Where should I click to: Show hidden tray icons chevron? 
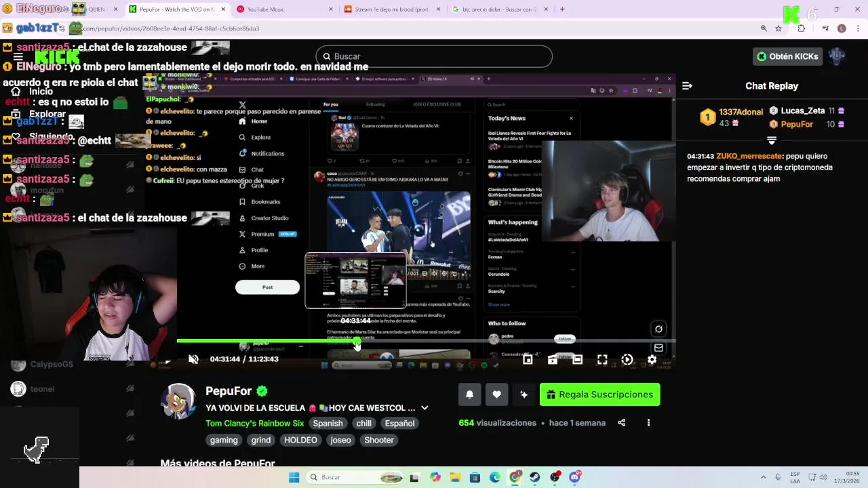pos(763,477)
